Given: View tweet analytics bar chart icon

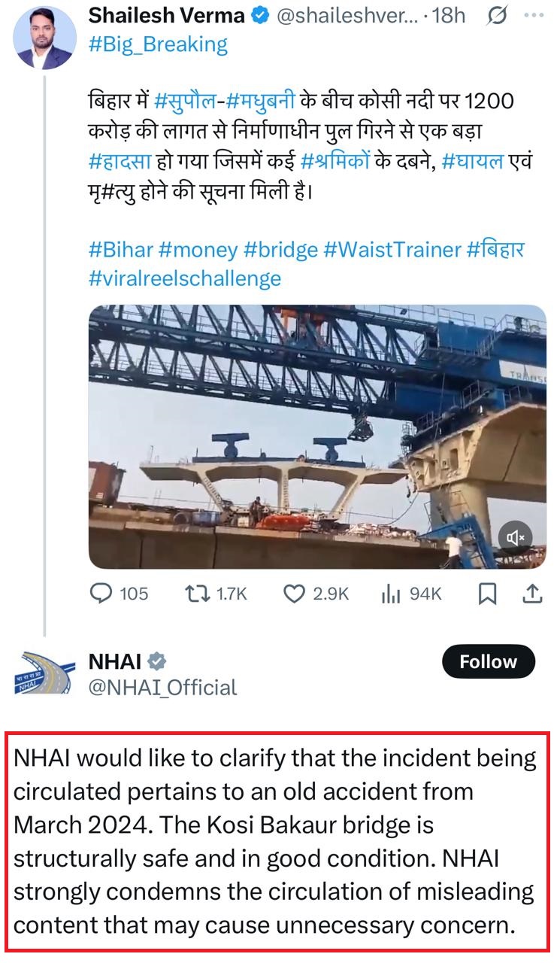Looking at the screenshot, I should coord(391,594).
